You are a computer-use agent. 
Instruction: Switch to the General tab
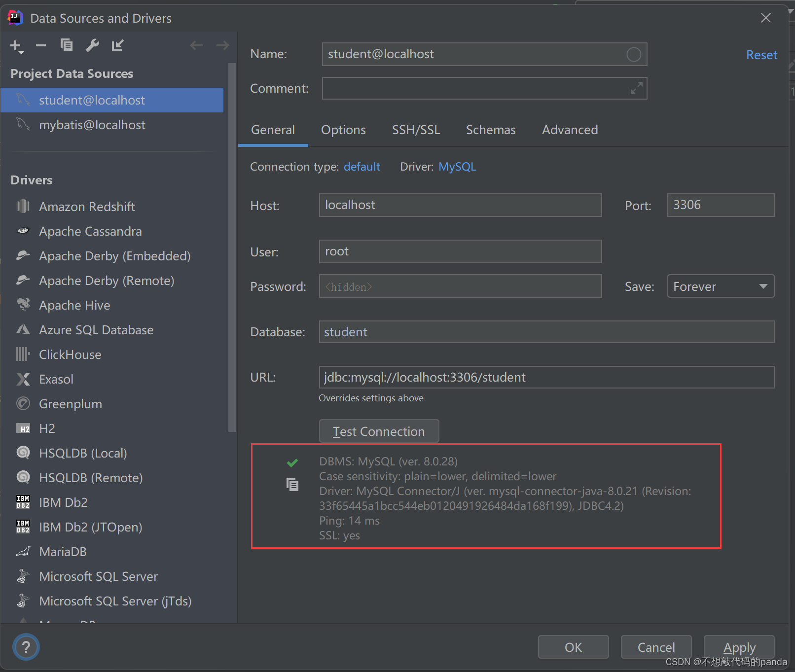(x=273, y=130)
